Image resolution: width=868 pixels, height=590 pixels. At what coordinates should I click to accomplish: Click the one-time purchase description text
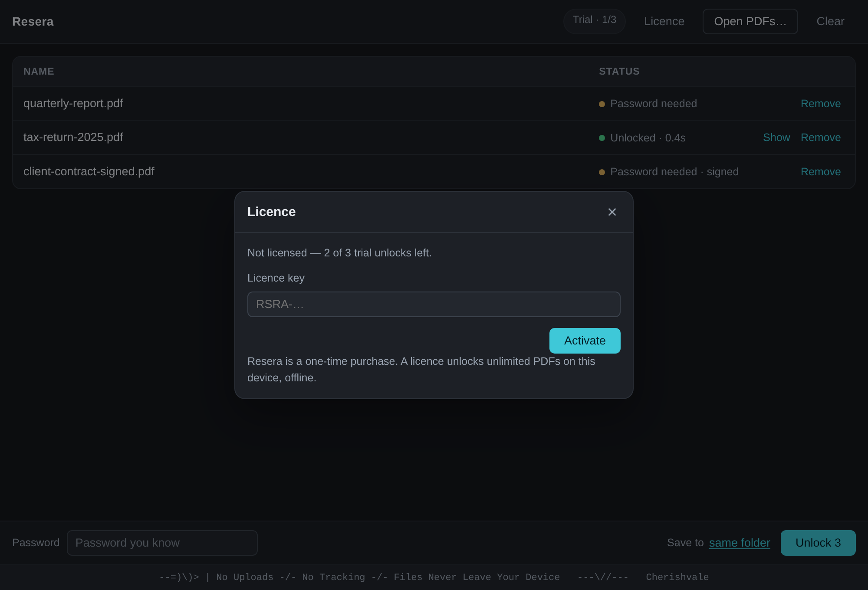pyautogui.click(x=421, y=370)
